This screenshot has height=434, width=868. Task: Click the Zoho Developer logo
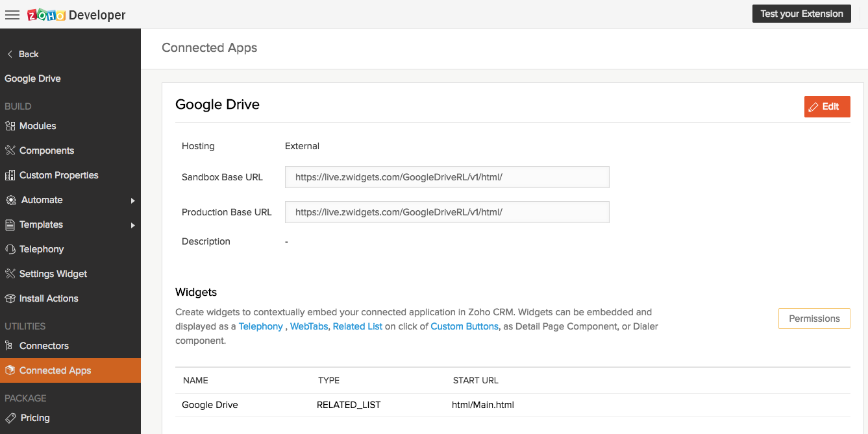(77, 15)
